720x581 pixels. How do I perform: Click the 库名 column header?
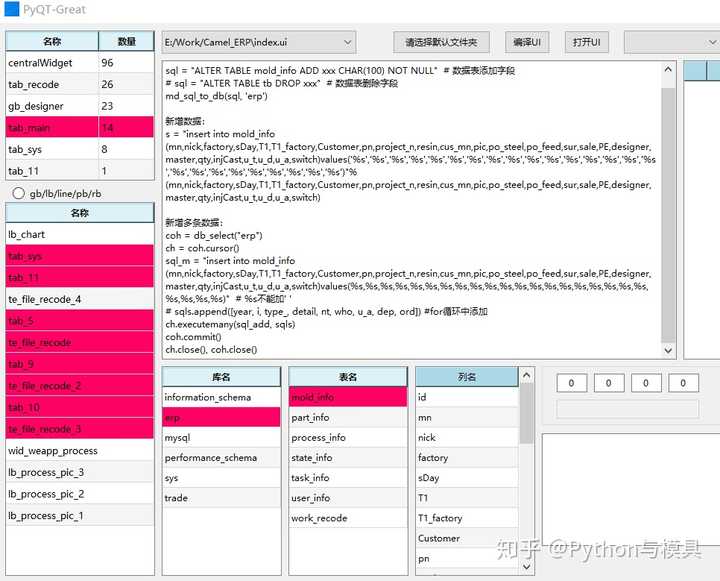[x=221, y=377]
